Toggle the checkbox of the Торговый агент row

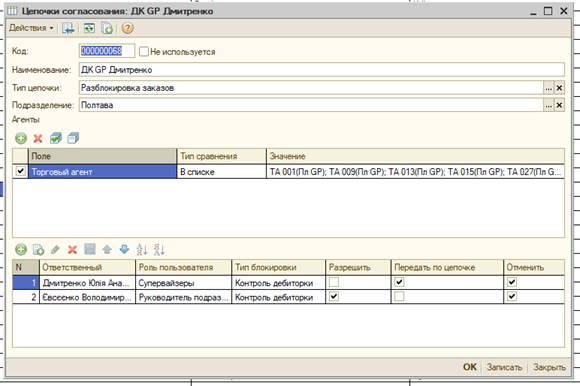pos(21,171)
